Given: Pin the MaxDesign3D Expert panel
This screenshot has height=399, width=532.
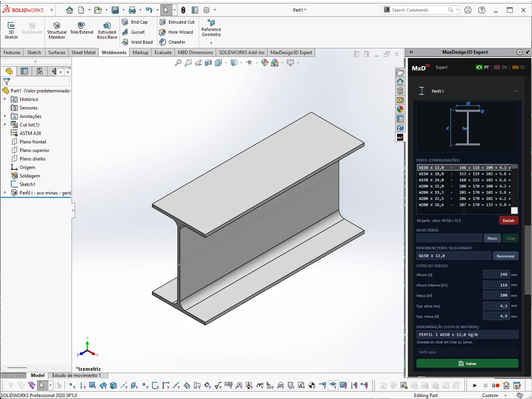Looking at the screenshot, I should pyautogui.click(x=527, y=52).
